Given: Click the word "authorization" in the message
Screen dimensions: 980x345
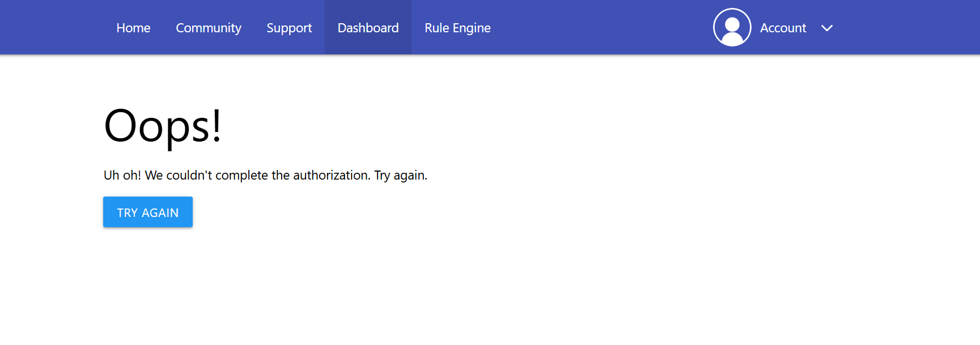Looking at the screenshot, I should 331,176.
